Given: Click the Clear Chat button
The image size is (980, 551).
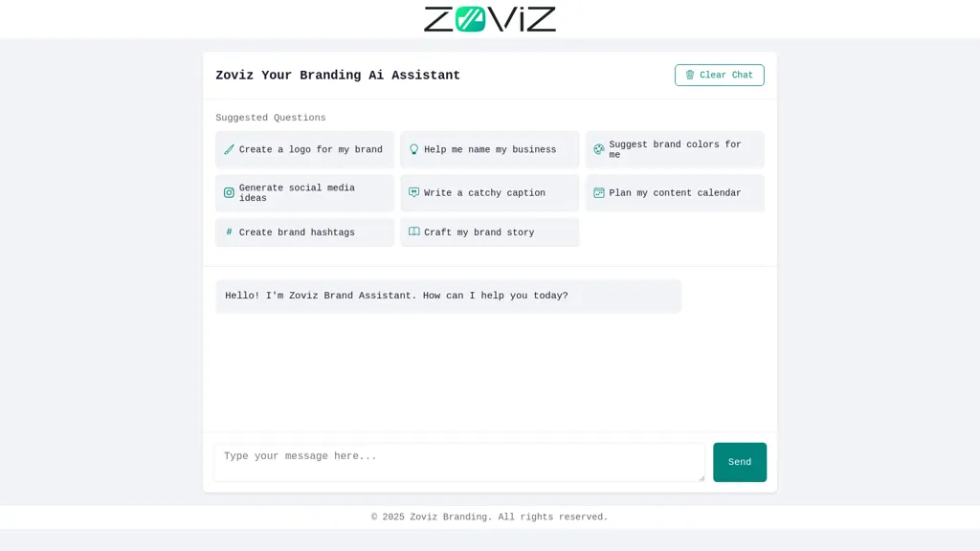Looking at the screenshot, I should [719, 75].
